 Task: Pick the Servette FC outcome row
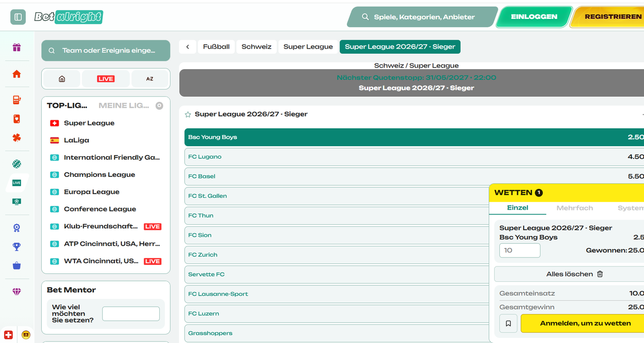(337, 274)
